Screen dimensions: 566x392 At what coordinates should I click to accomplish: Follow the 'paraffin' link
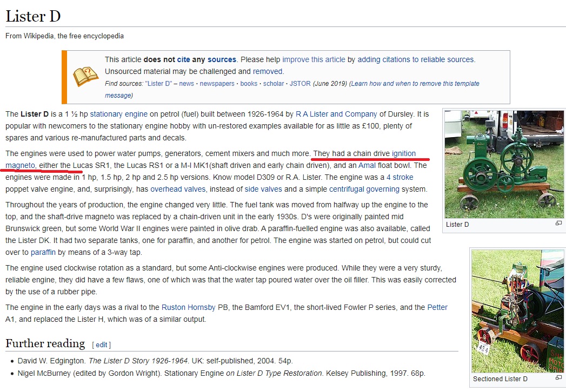(x=43, y=252)
